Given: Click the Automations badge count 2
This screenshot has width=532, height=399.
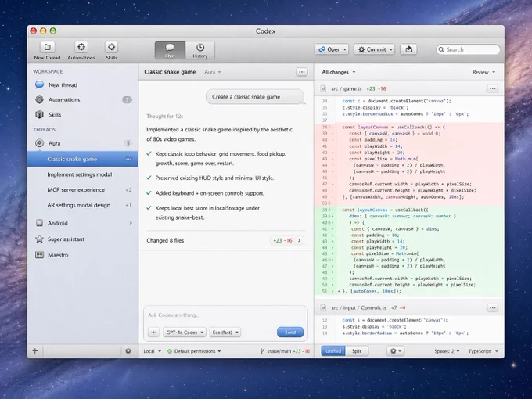Looking at the screenshot, I should point(127,100).
